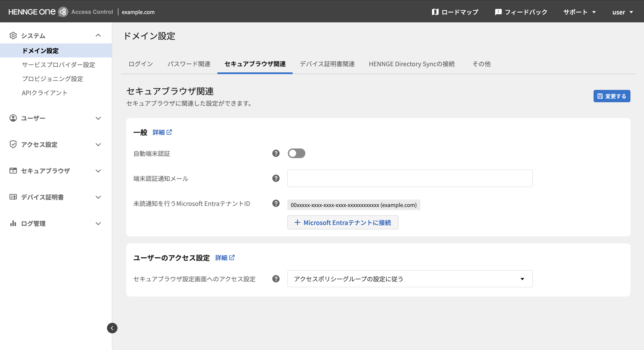Open the roadmap map icon

tap(435, 12)
